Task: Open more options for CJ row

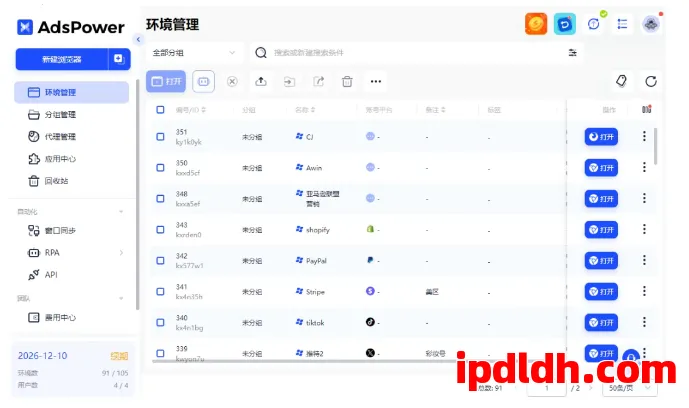Action: [644, 136]
